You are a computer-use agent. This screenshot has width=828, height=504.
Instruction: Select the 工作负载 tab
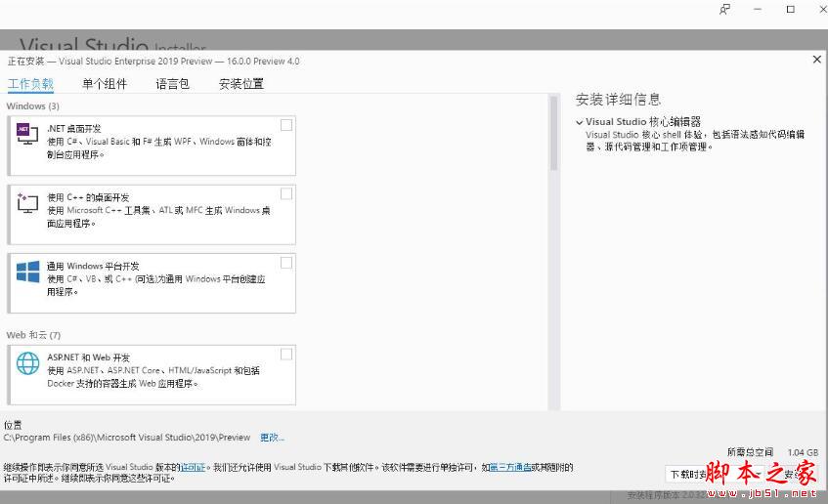coord(30,84)
